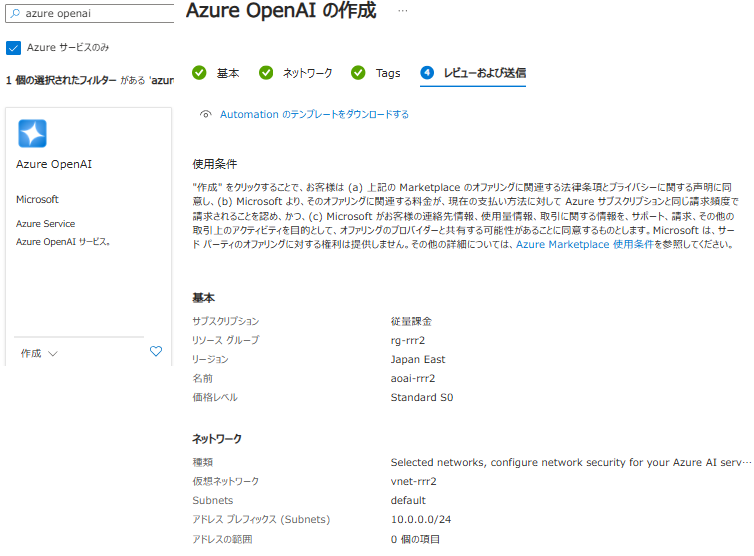Uncheck the Azure サービスのみ checkbox

pyautogui.click(x=13, y=48)
